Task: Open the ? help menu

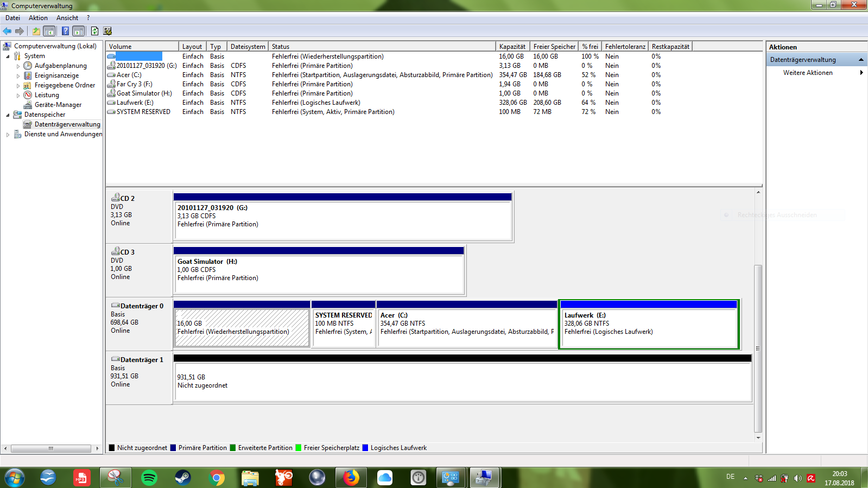Action: [88, 18]
